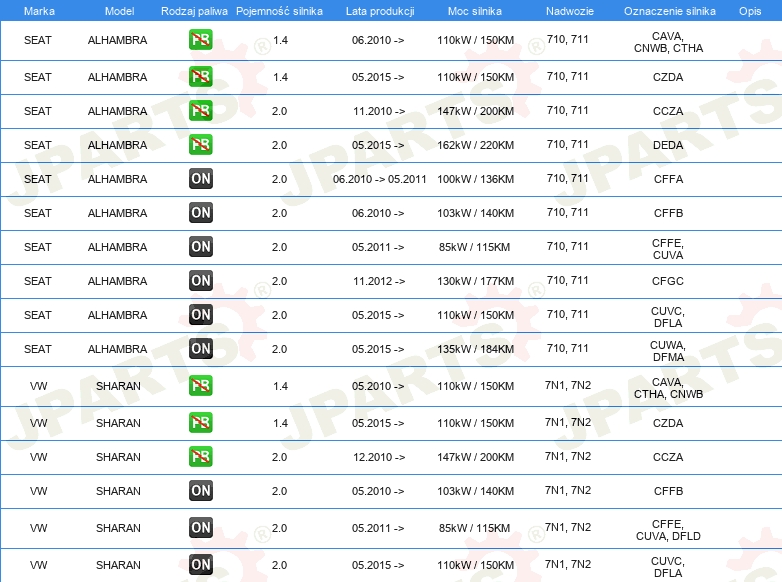
Task: Click engine code CCZA in SEAT ALHAMBRA row
Action: pos(668,111)
